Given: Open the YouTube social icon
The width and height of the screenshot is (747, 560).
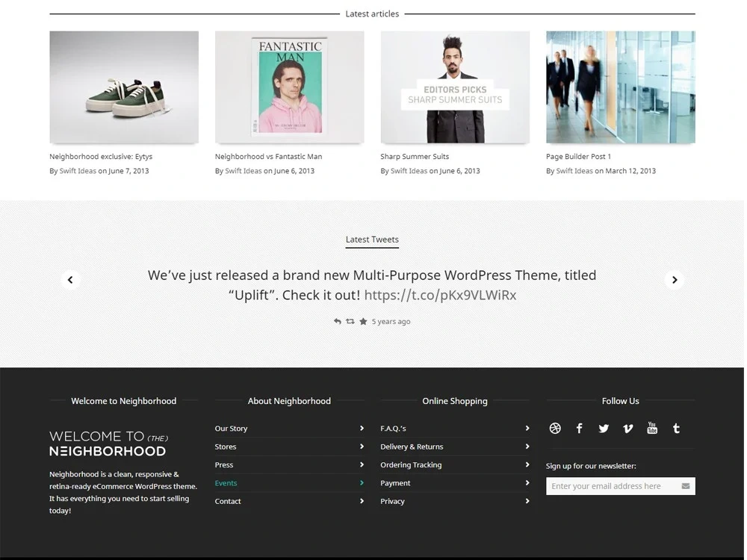Looking at the screenshot, I should 652,428.
